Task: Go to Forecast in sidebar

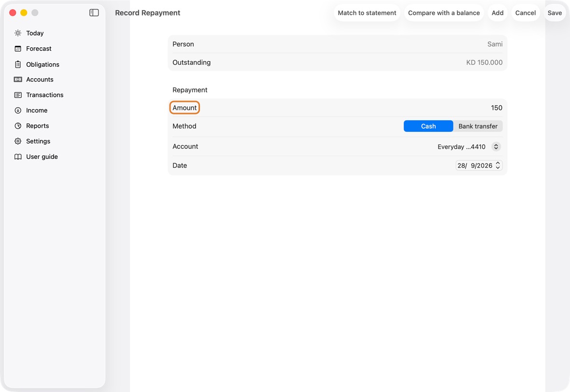Action: [39, 49]
